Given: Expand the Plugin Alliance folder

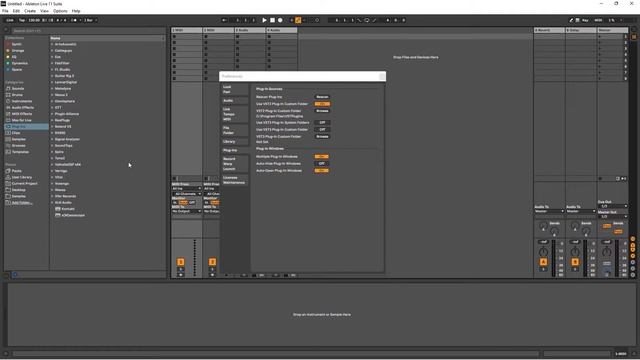Looking at the screenshot, I should coord(52,114).
